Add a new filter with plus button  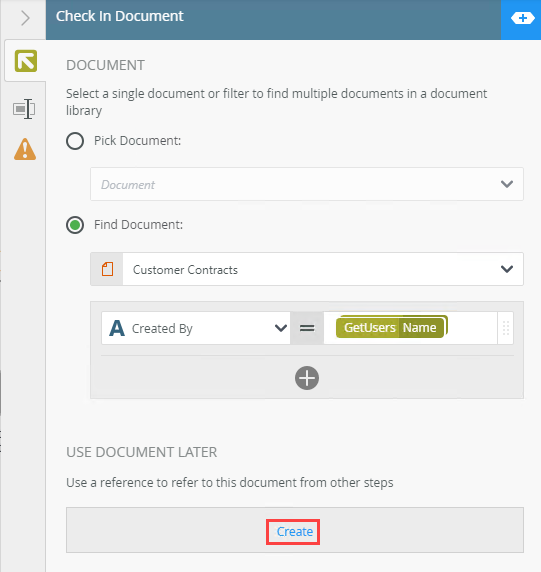pos(307,378)
